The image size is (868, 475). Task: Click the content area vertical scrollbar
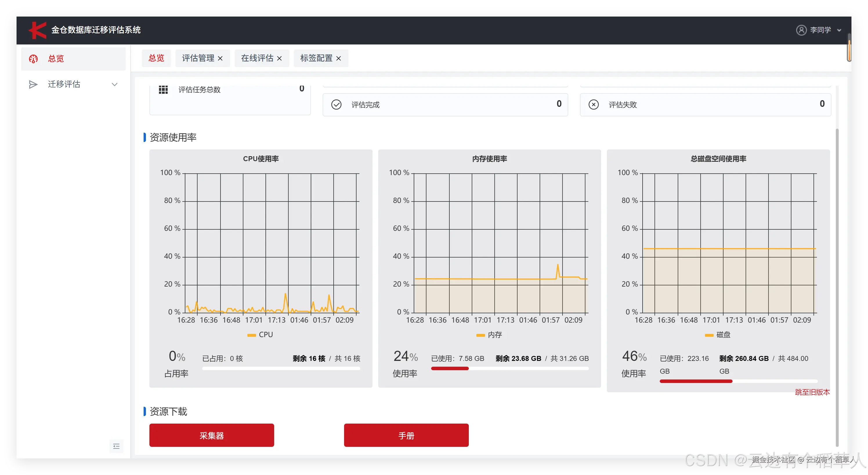point(837,287)
